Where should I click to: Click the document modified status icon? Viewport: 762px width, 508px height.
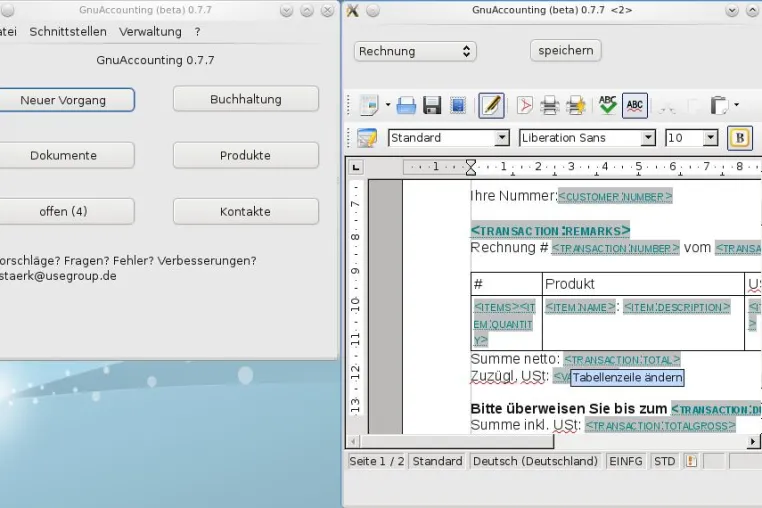click(691, 461)
